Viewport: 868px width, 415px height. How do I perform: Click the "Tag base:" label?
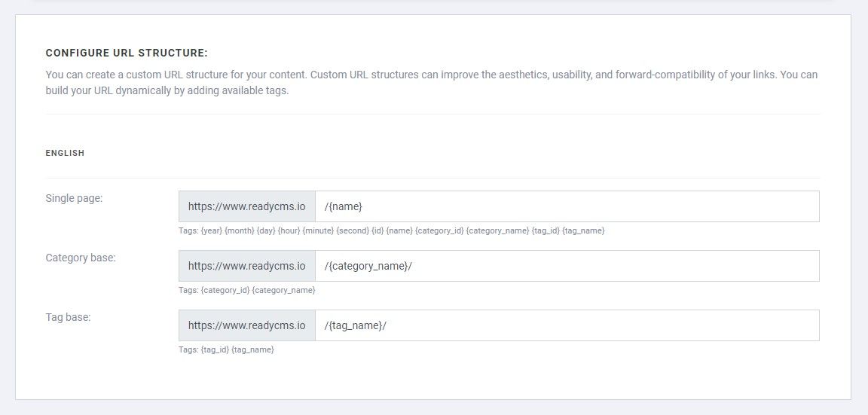click(68, 317)
